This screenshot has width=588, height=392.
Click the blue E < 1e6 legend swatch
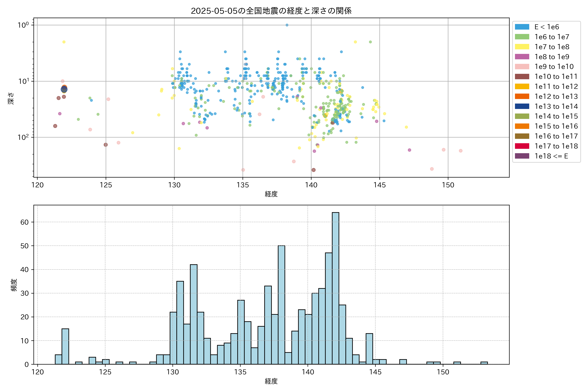point(522,27)
